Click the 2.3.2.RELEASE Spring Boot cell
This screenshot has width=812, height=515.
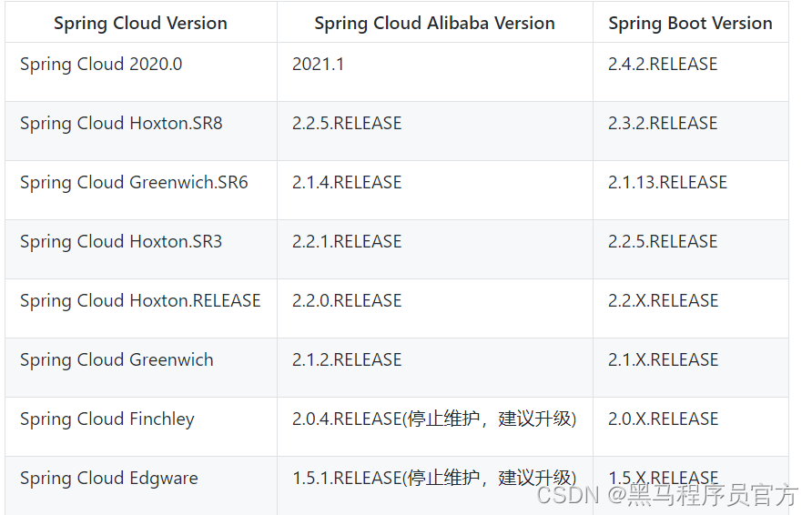click(x=663, y=124)
